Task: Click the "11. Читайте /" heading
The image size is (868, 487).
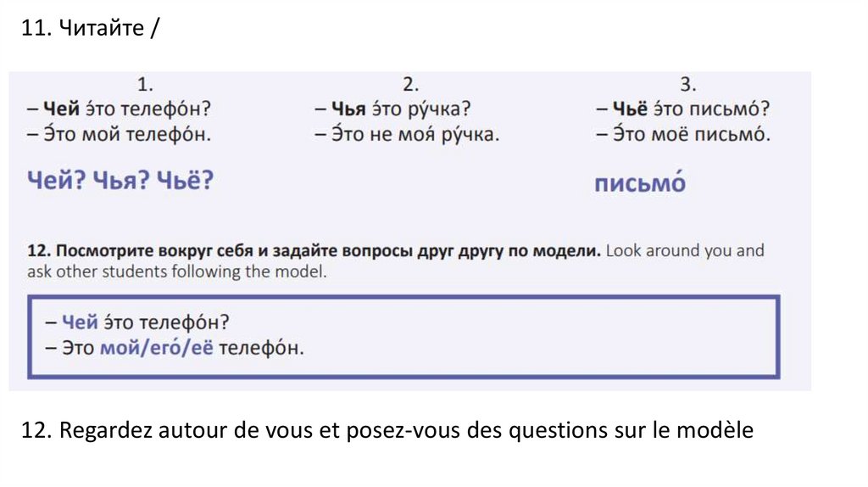Action: [x=89, y=30]
